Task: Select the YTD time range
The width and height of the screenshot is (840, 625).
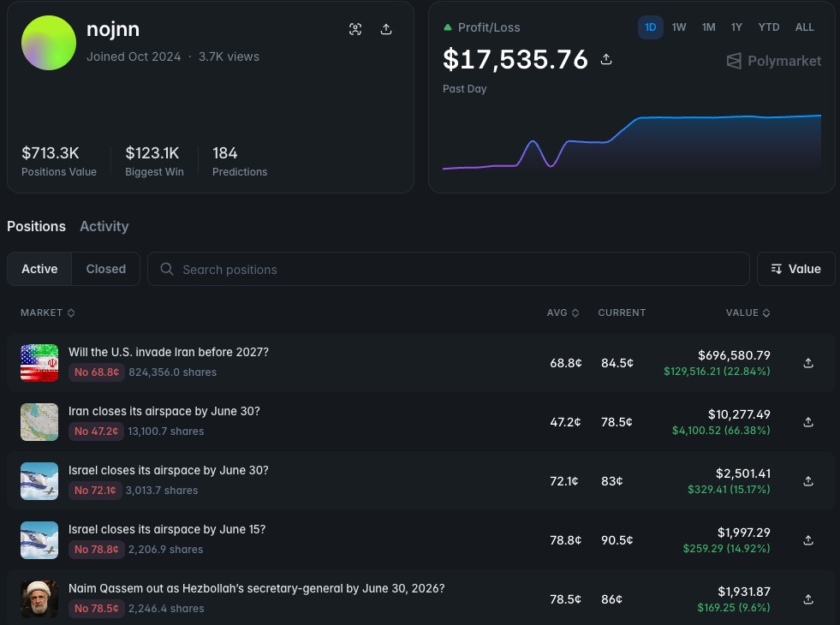Action: click(x=769, y=27)
